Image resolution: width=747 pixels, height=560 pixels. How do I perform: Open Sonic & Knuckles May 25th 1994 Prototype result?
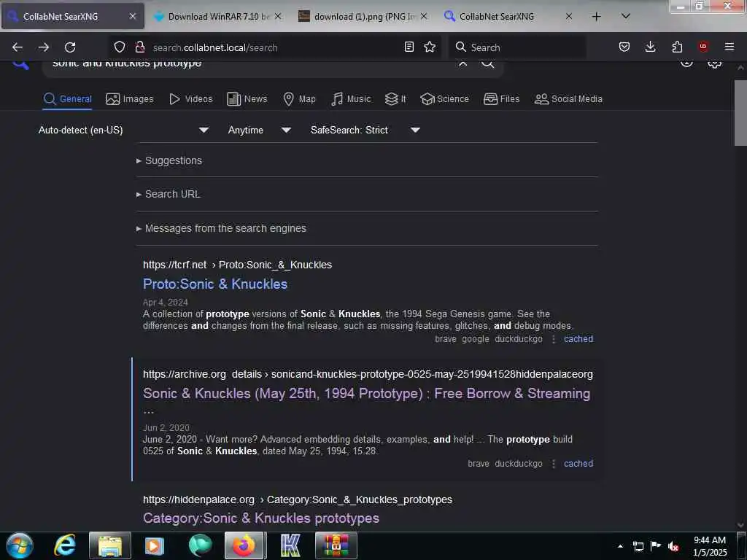click(366, 394)
